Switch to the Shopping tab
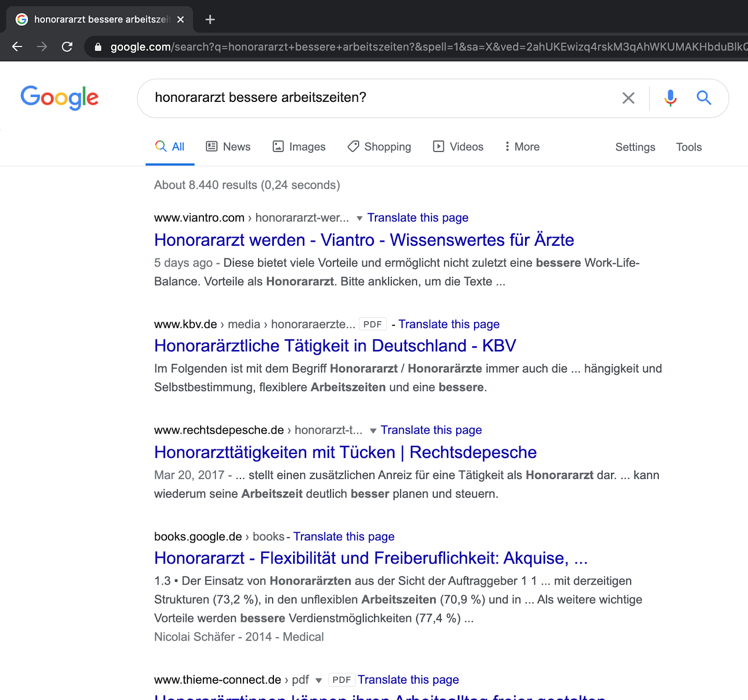 point(379,147)
